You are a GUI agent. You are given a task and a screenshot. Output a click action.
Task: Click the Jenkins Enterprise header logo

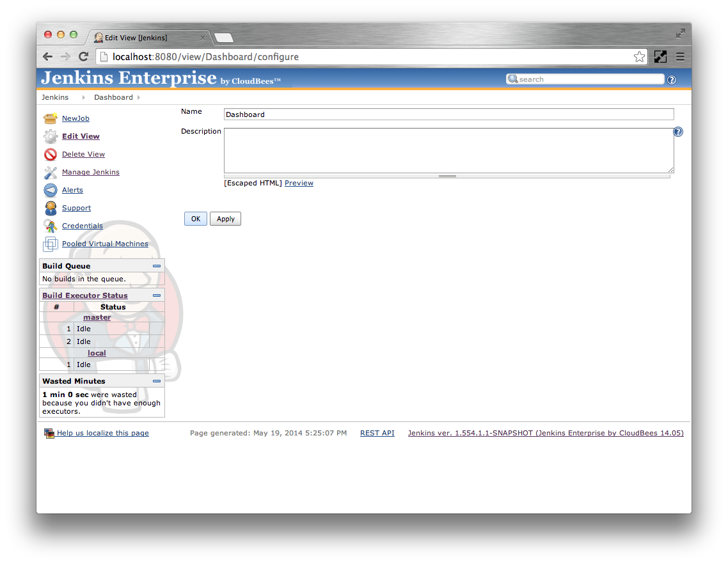[x=161, y=78]
